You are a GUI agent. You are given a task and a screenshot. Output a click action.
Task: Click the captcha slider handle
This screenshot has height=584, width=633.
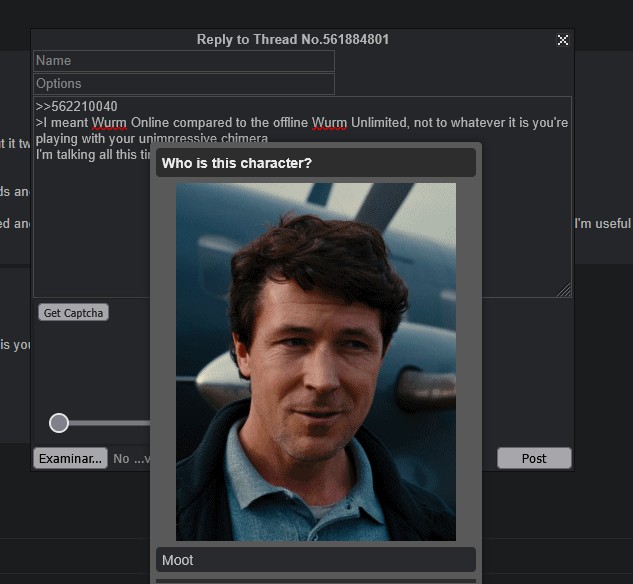point(59,423)
